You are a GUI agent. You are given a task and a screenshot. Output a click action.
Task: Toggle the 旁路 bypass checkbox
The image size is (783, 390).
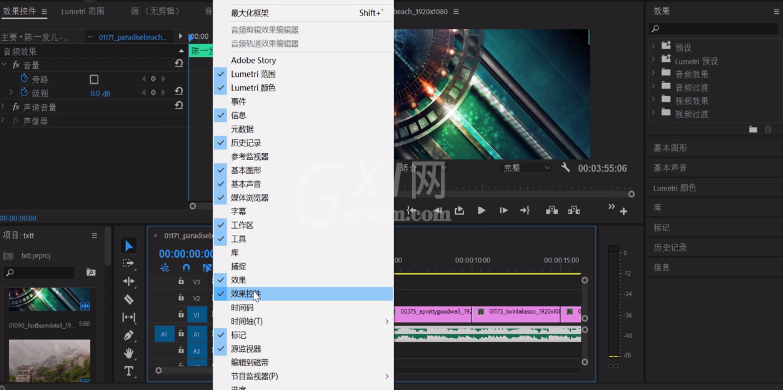[94, 79]
